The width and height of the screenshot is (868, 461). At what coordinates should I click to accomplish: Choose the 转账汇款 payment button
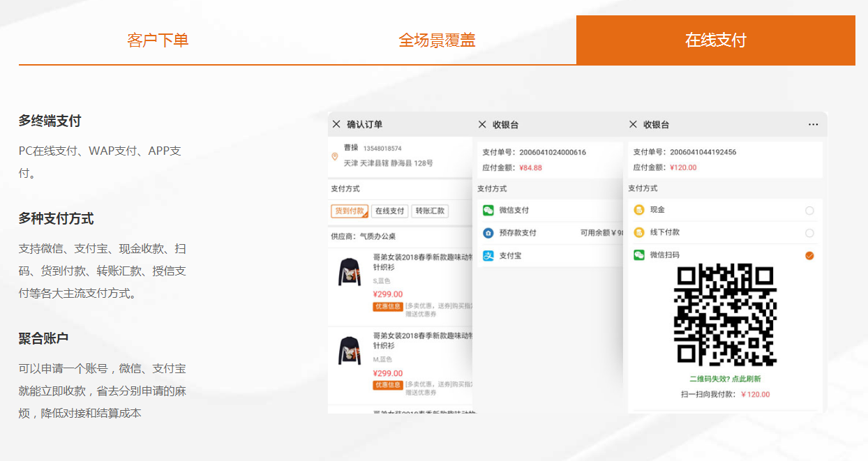tap(429, 211)
